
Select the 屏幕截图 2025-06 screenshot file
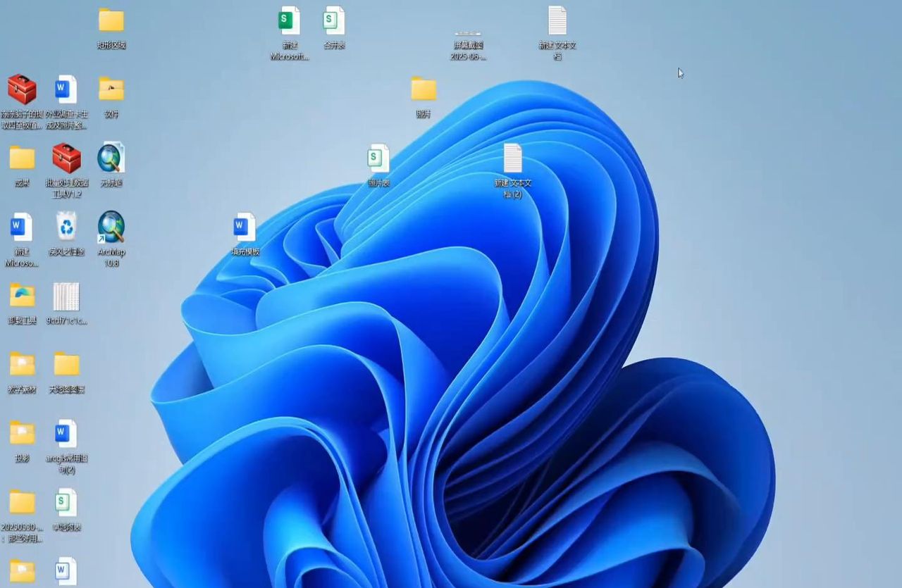pyautogui.click(x=468, y=32)
